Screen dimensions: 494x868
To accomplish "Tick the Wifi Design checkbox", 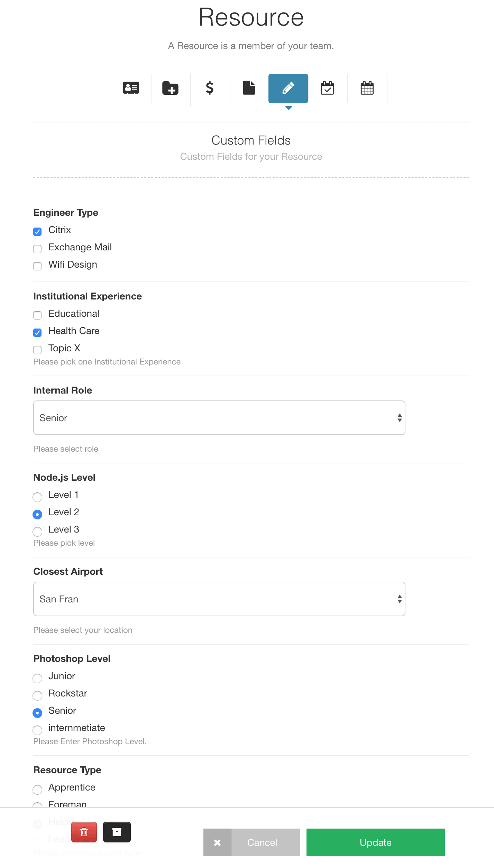I will point(37,266).
